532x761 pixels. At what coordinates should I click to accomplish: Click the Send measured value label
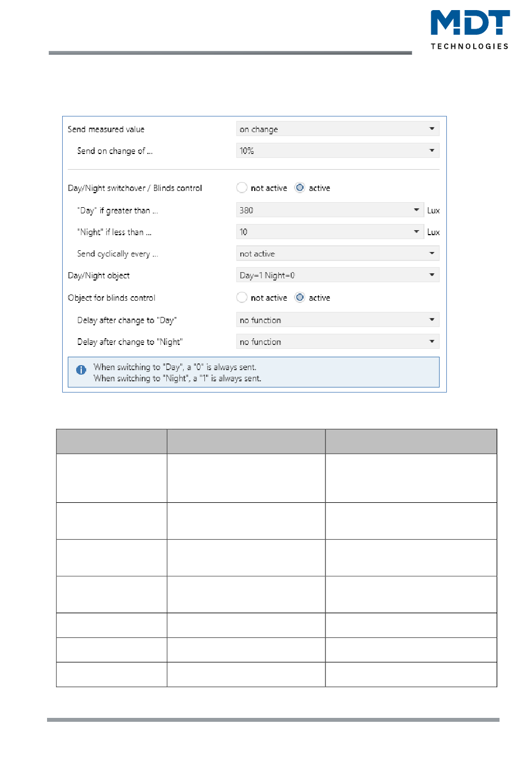tap(106, 129)
